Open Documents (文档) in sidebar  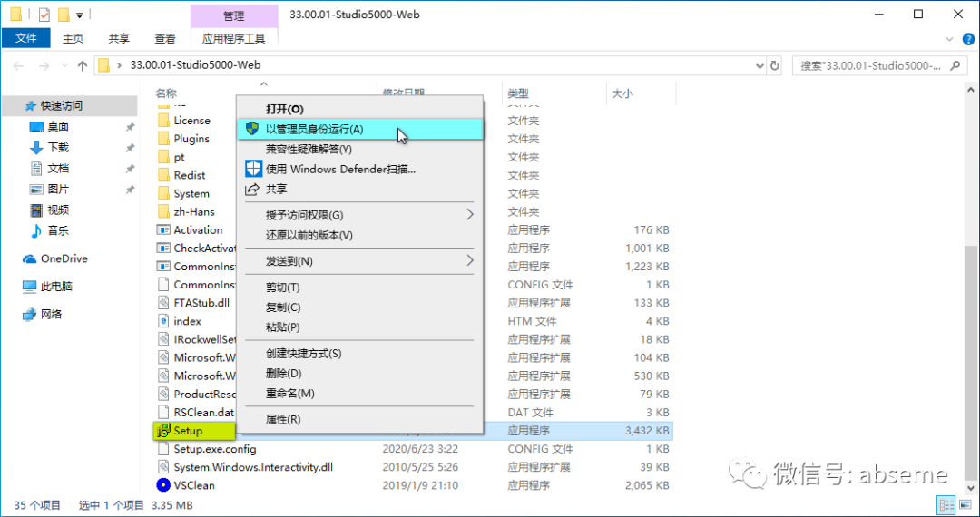click(x=58, y=169)
